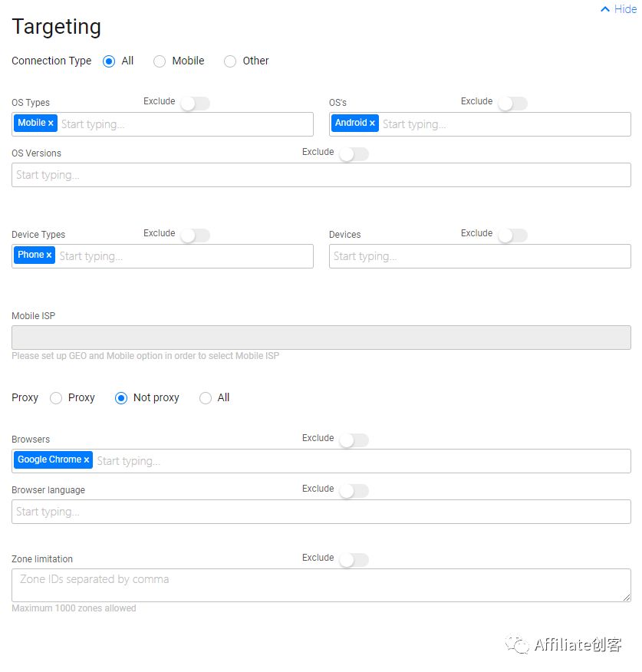Remove the Mobile tag via its x
The width and height of the screenshot is (642, 672).
(x=51, y=124)
